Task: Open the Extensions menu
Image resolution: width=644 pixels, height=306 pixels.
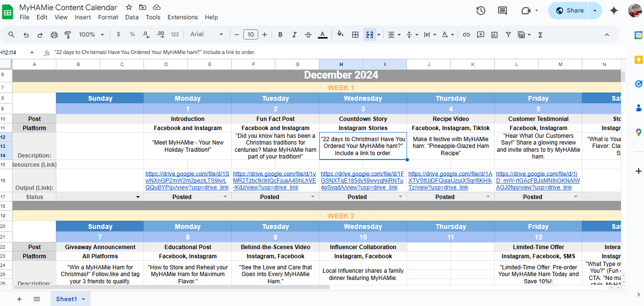Action: (183, 17)
